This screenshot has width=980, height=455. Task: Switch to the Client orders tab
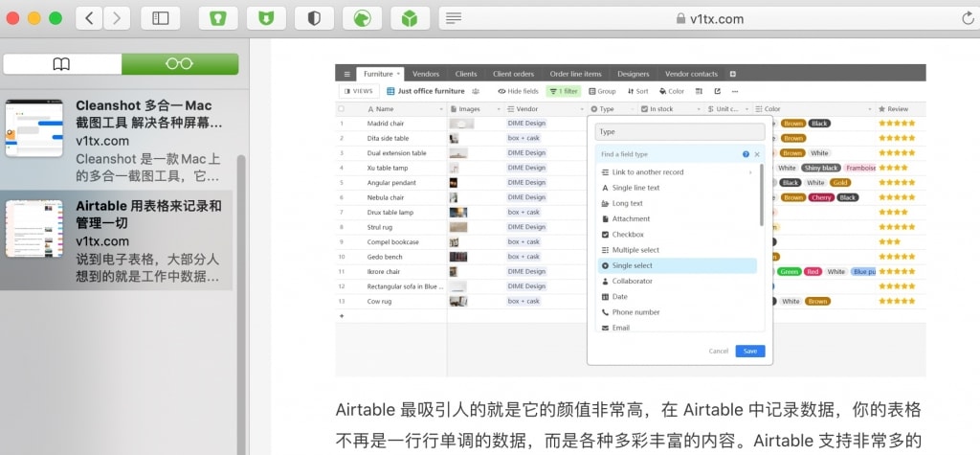pos(514,74)
